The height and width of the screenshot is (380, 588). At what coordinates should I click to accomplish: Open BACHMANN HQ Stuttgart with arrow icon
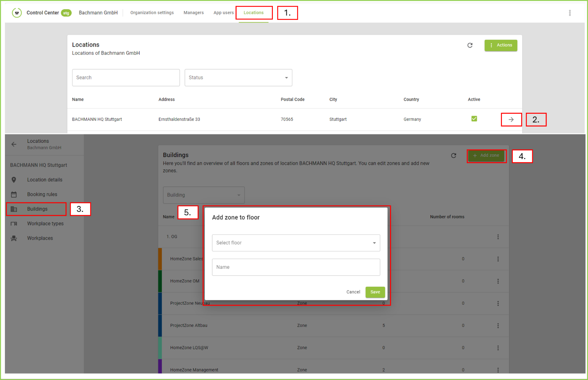(511, 119)
